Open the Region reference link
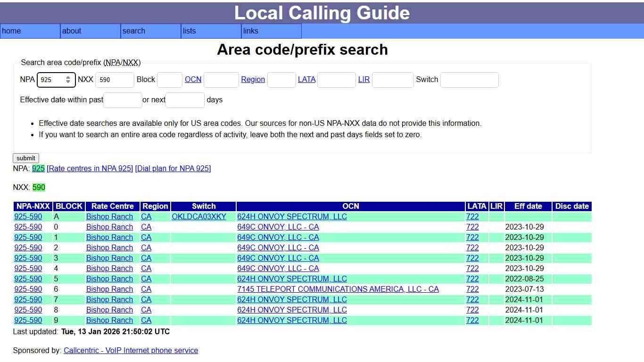Viewport: 644px width, 362px height. click(253, 79)
